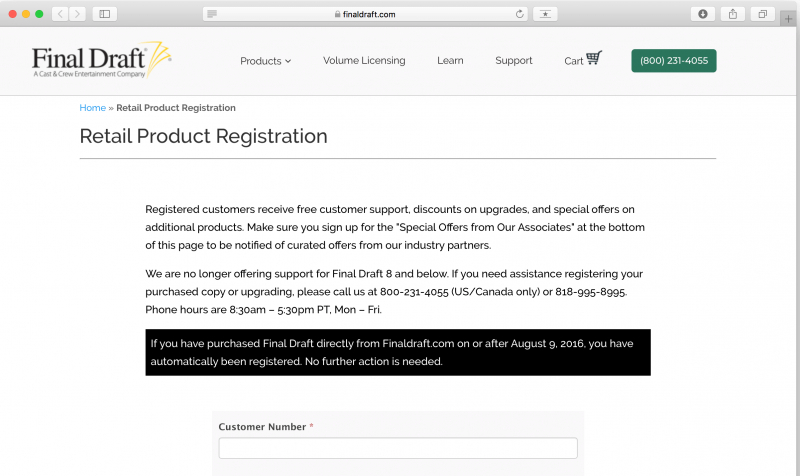
Task: Click the Customer Number input field
Action: [x=398, y=448]
